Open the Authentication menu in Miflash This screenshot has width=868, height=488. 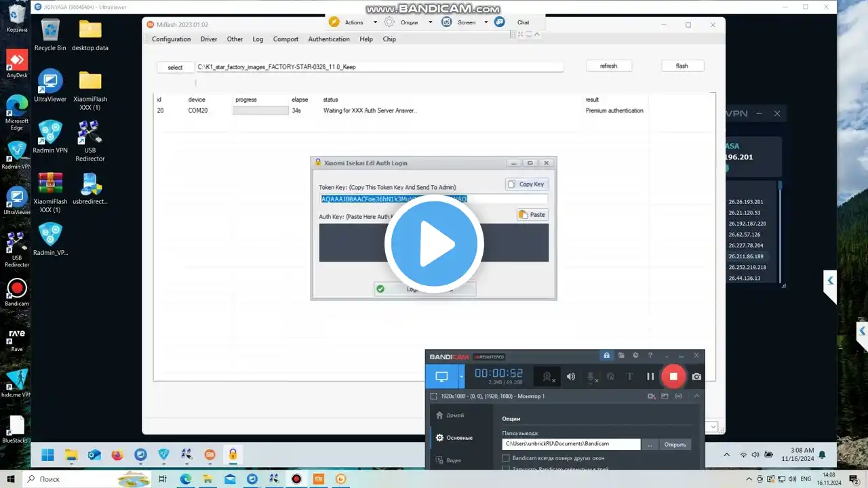tap(329, 39)
